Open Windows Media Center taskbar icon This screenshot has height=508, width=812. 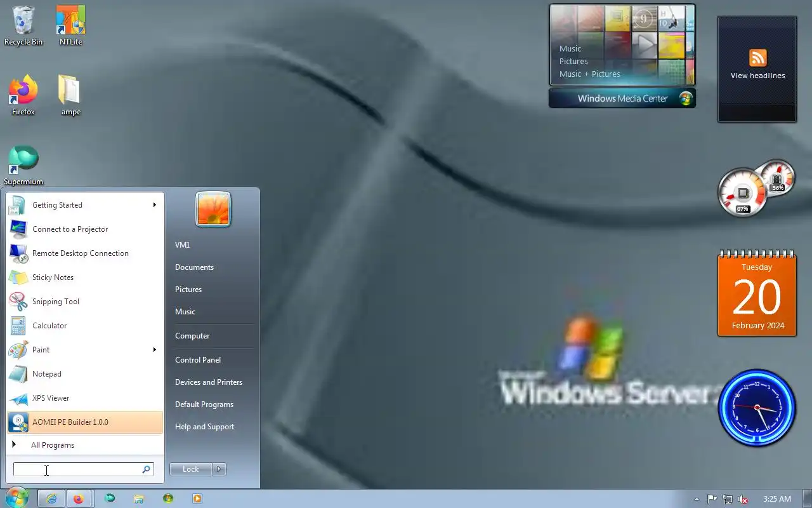[x=168, y=499]
